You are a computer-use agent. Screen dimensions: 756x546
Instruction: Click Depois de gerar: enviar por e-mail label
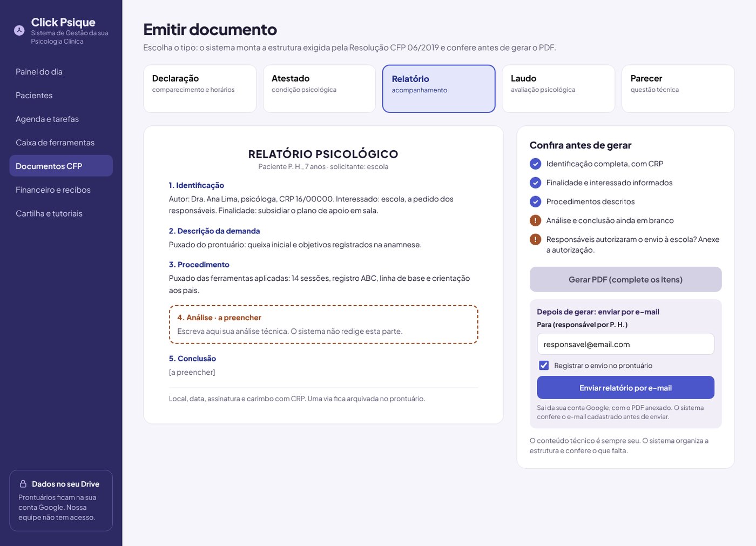(598, 312)
